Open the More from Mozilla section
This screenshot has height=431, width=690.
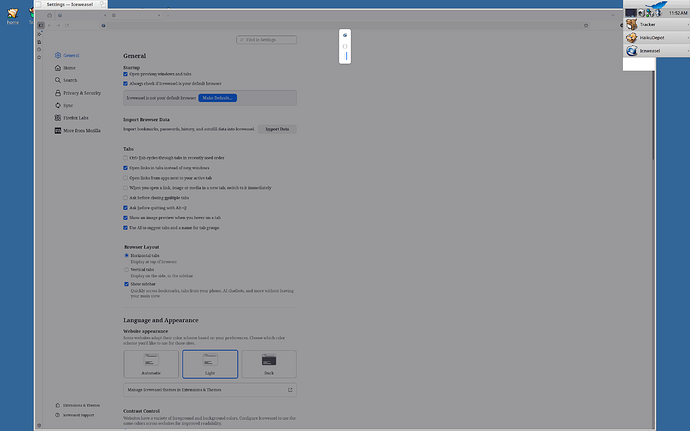pos(82,130)
